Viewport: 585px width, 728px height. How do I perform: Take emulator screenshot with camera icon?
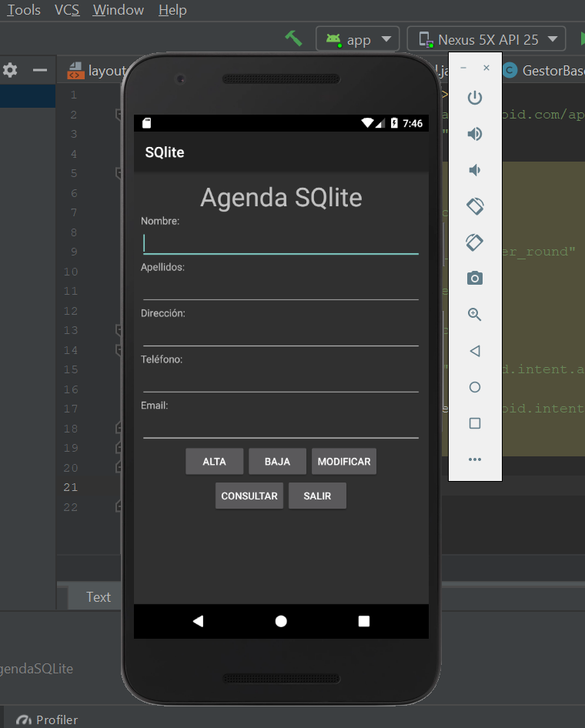pyautogui.click(x=475, y=279)
